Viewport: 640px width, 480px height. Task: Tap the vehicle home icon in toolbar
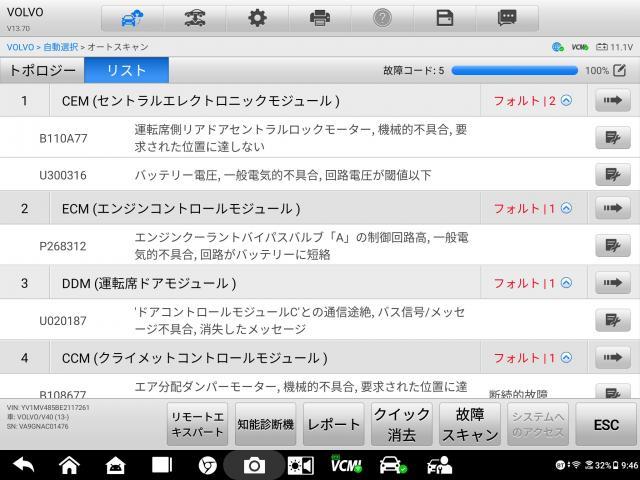point(132,18)
